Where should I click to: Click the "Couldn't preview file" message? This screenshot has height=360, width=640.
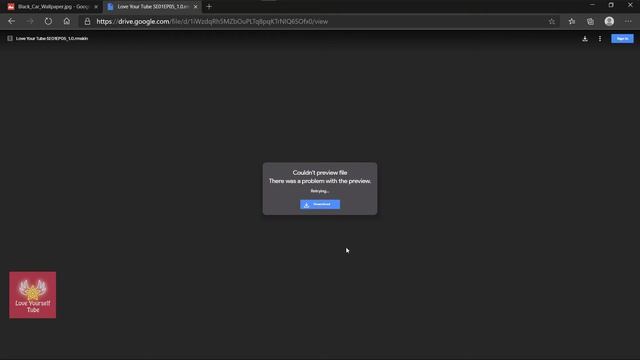tap(320, 173)
